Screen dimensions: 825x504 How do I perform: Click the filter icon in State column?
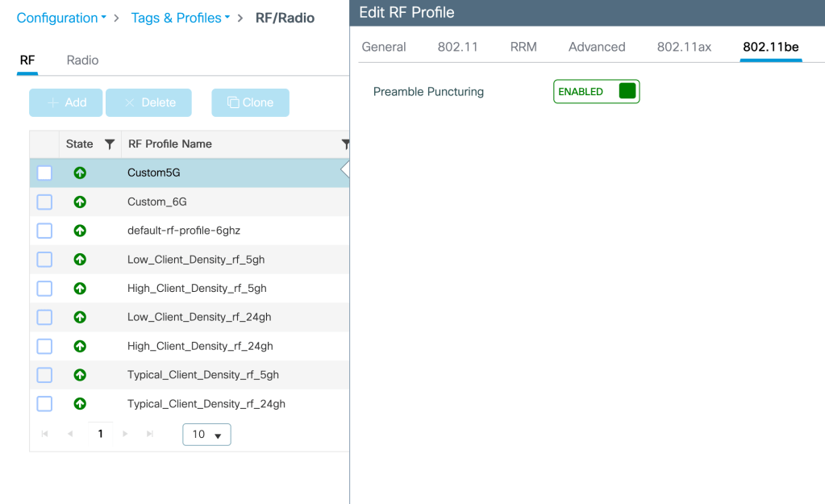110,144
